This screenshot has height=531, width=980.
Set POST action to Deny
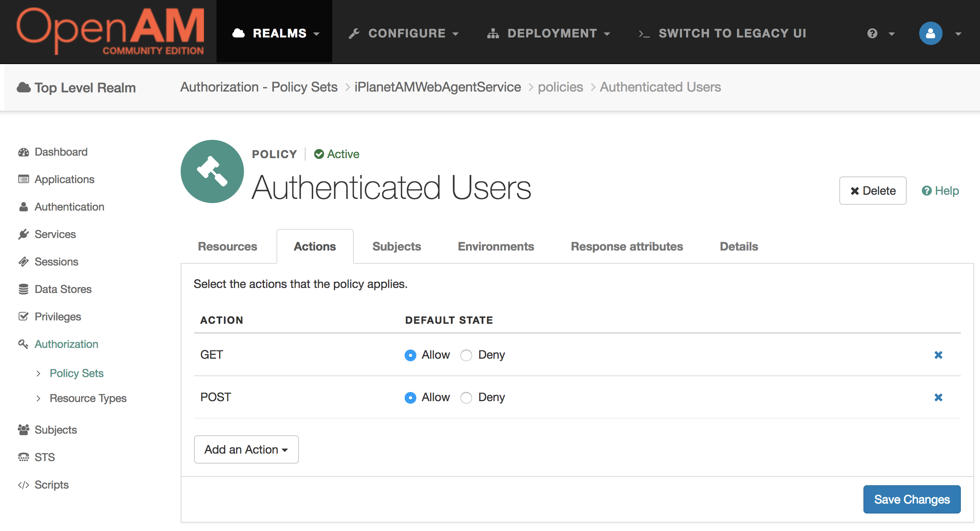[x=466, y=398]
